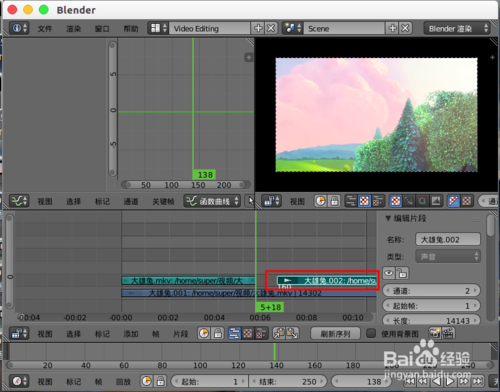This screenshot has width=500, height=392.
Task: Open the preview editor type selector
Action: [x=272, y=201]
